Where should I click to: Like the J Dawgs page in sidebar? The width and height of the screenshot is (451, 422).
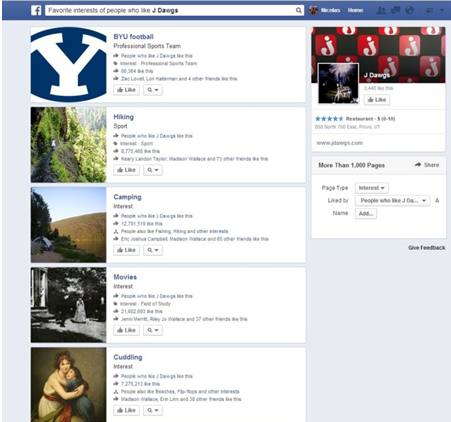point(377,100)
